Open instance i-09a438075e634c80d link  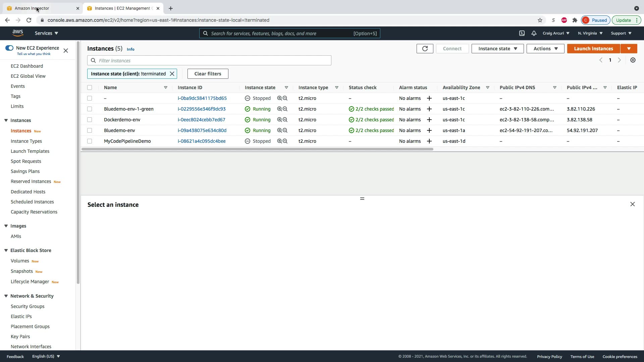[202, 130]
